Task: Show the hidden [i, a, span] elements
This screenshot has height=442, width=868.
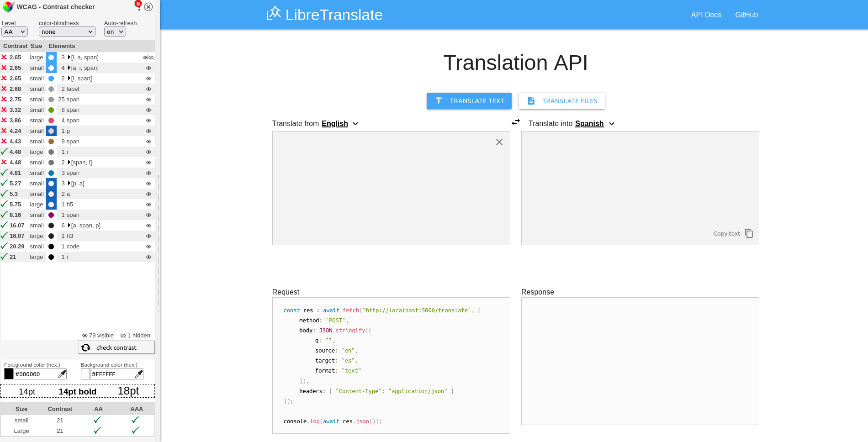Action: point(150,58)
